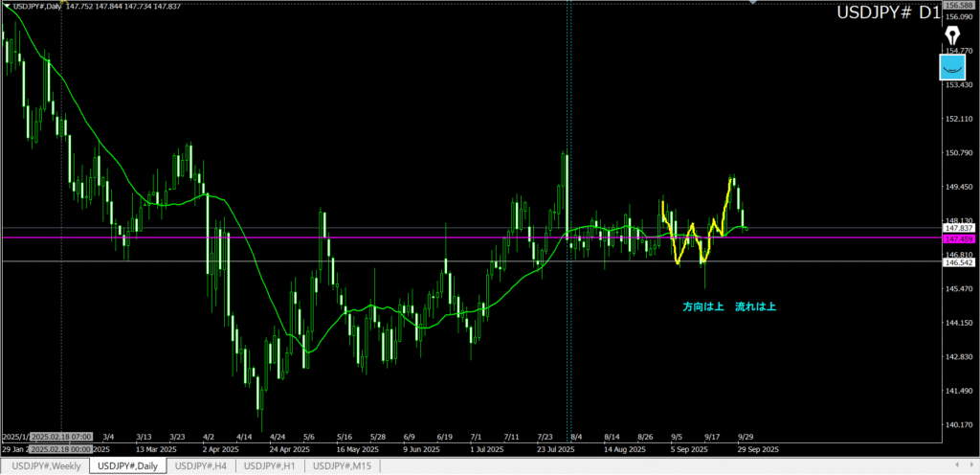The image size is (980, 475).
Task: Select the USDJPY#,Daily chart tab
Action: [x=127, y=465]
